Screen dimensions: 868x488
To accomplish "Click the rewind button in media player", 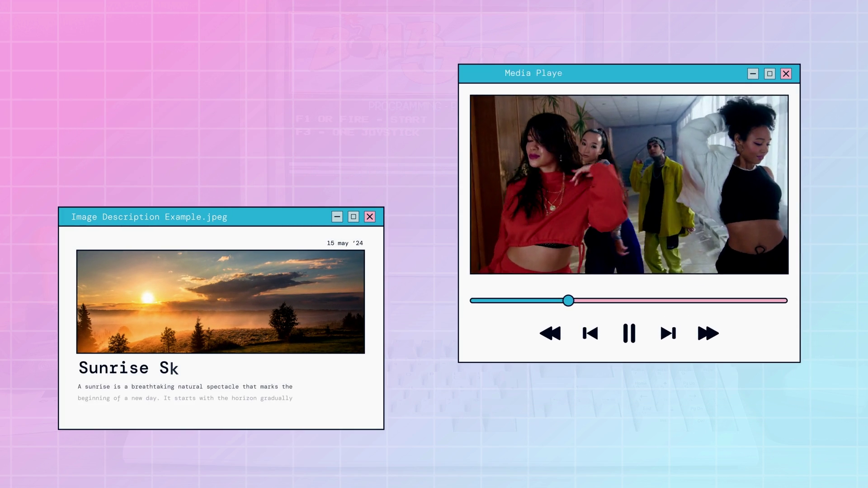I will 550,333.
